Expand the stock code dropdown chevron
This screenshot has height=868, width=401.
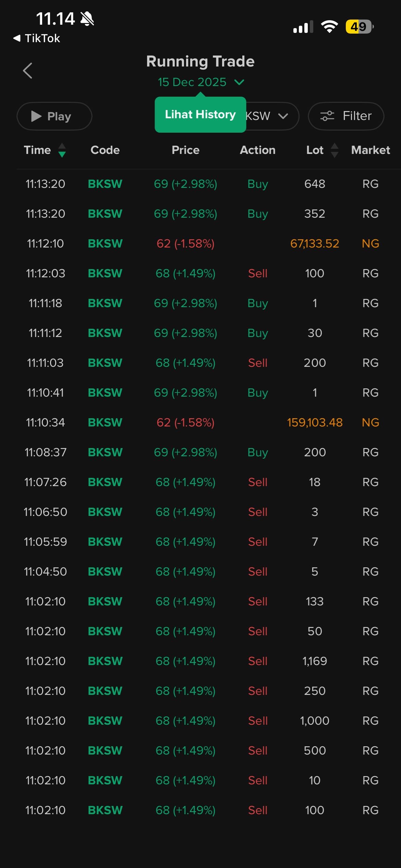point(283,116)
